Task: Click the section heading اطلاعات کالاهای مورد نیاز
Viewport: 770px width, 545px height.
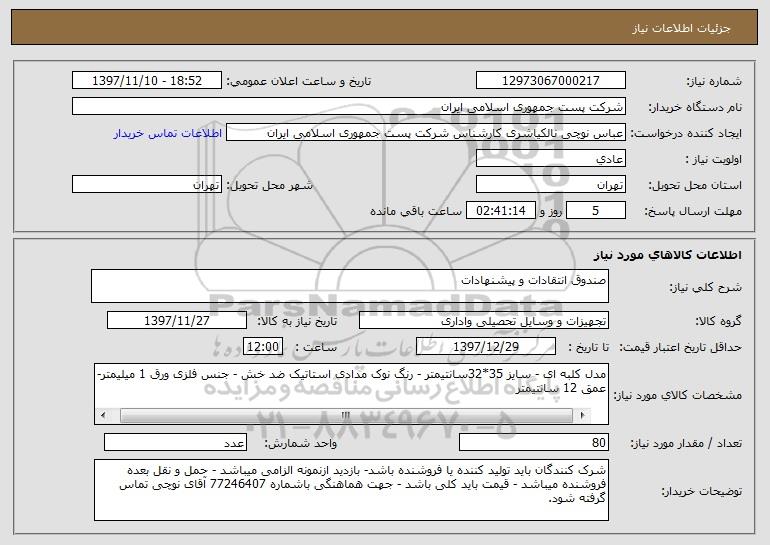Action: coord(667,255)
